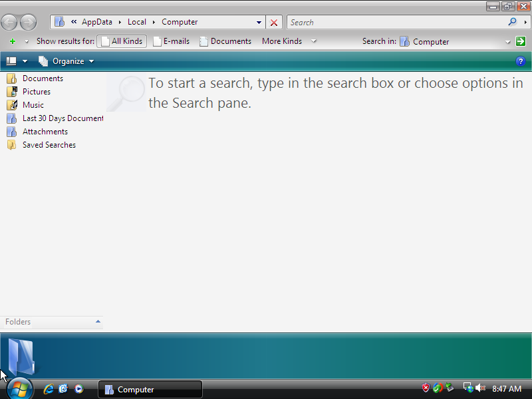Filter results to Documents only
Screen dimensions: 532x399
click(225, 41)
